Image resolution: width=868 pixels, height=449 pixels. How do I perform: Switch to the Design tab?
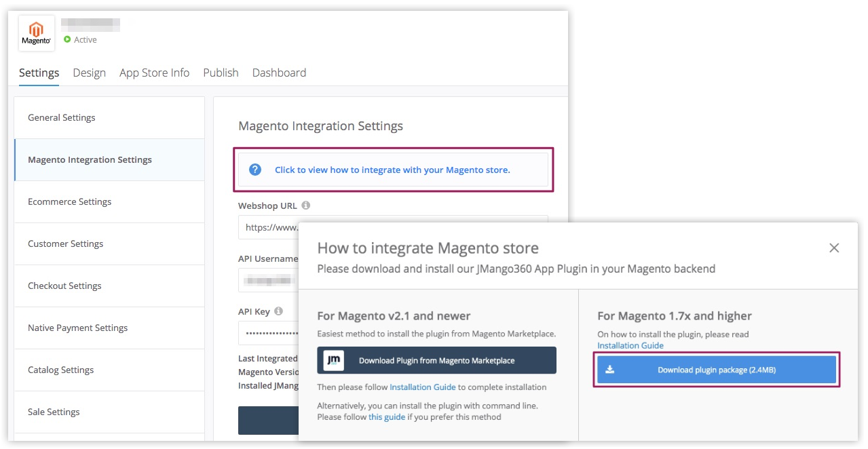coord(90,73)
